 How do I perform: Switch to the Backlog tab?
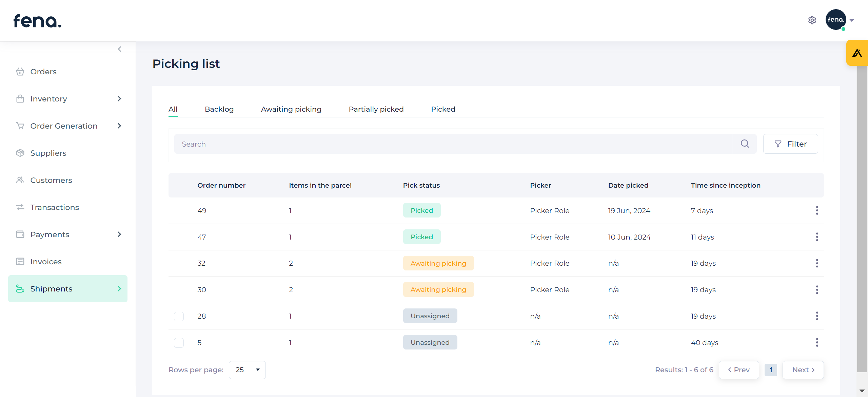(x=219, y=109)
